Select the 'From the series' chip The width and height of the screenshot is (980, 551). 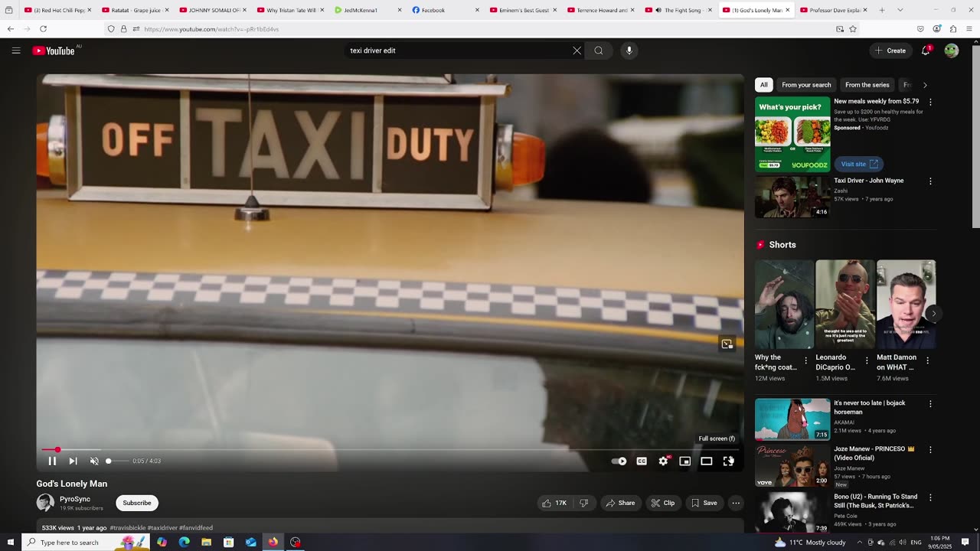pos(867,85)
